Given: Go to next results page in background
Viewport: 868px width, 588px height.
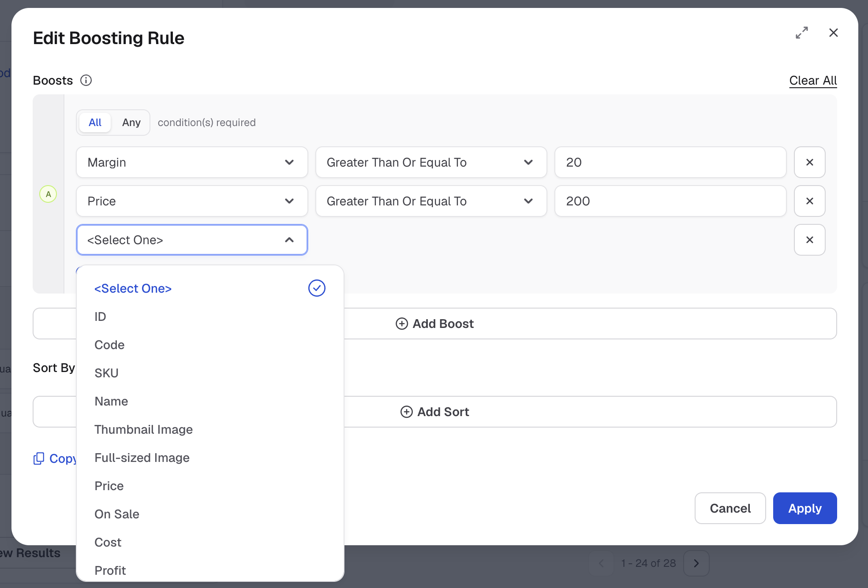Looking at the screenshot, I should 696,563.
